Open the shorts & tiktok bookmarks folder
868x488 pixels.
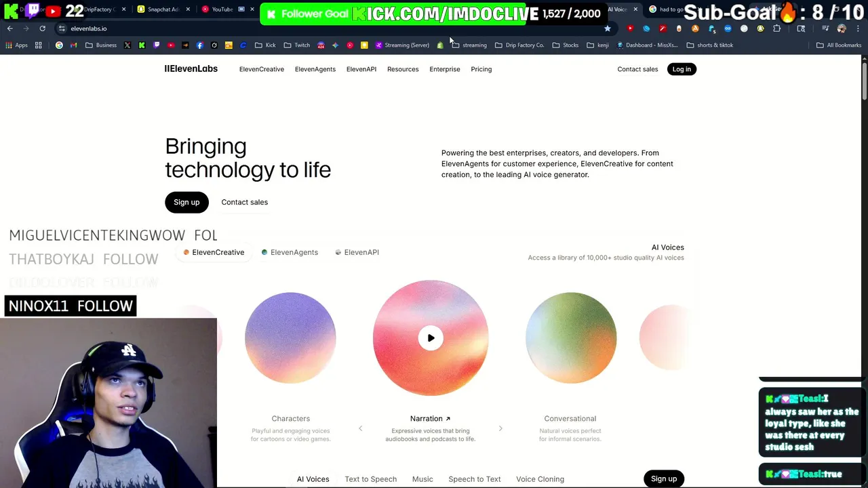click(709, 45)
